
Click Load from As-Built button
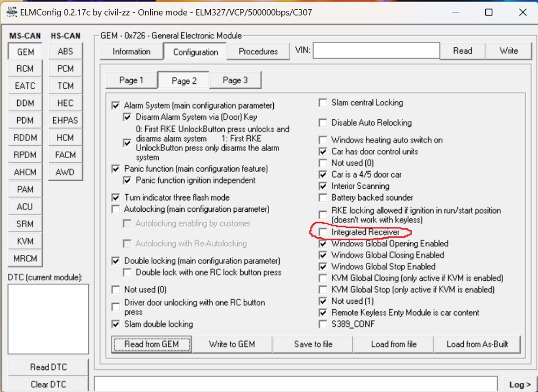click(477, 344)
